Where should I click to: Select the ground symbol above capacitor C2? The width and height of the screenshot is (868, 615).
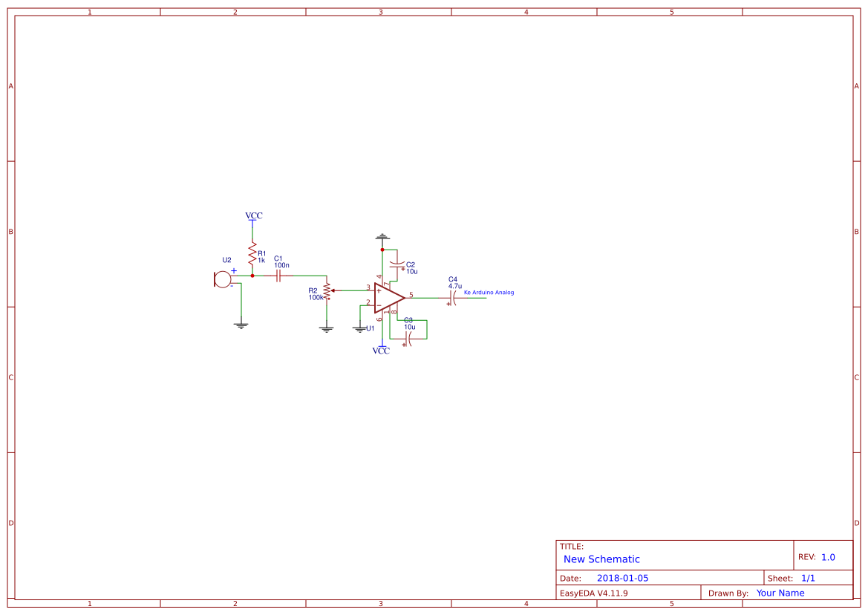[382, 235]
